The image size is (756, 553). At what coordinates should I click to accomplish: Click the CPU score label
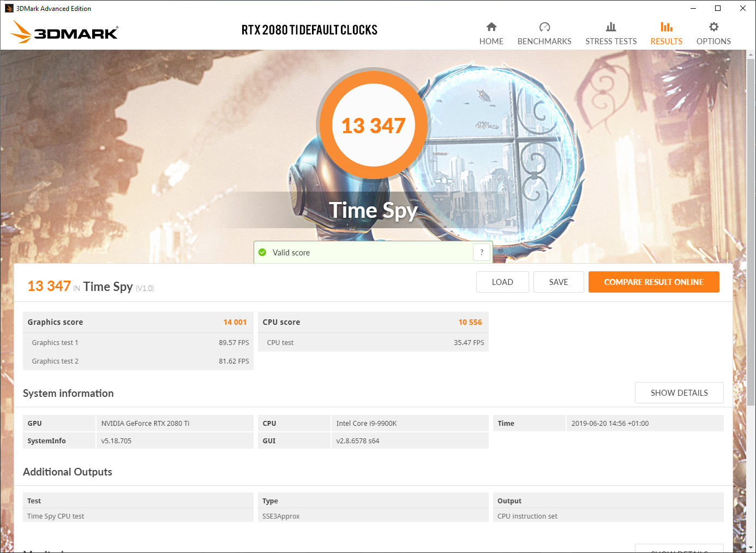point(281,322)
